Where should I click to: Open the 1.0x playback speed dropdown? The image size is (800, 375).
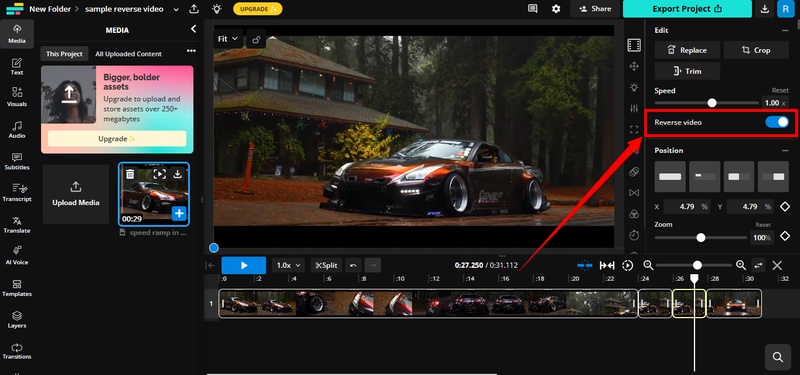[289, 265]
